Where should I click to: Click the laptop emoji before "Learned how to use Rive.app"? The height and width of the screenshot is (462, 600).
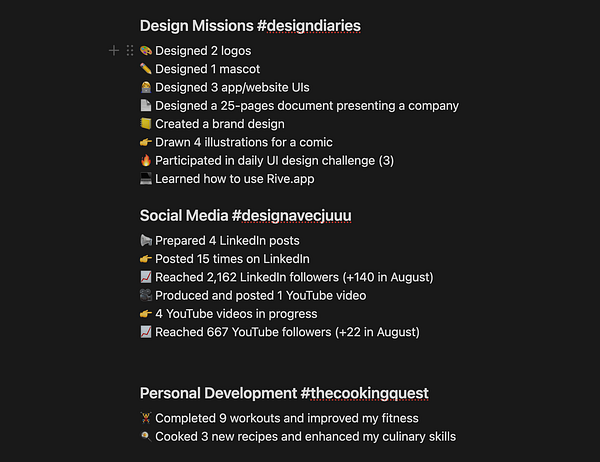click(146, 179)
